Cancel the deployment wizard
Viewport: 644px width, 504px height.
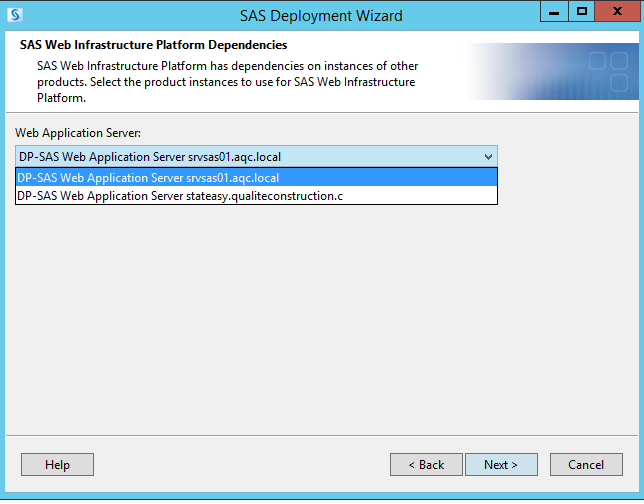[x=586, y=465]
